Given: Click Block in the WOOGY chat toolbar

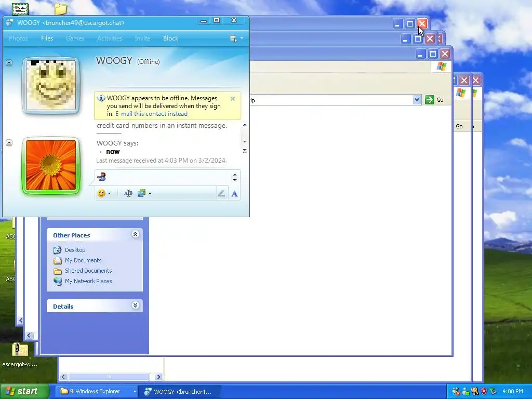Looking at the screenshot, I should click(x=170, y=38).
